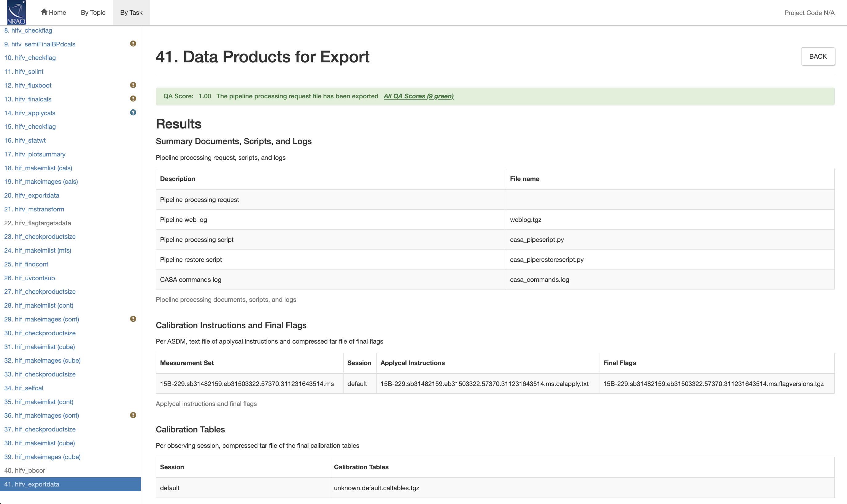The width and height of the screenshot is (847, 504).
Task: Open 25. hif_findcont task
Action: (26, 264)
